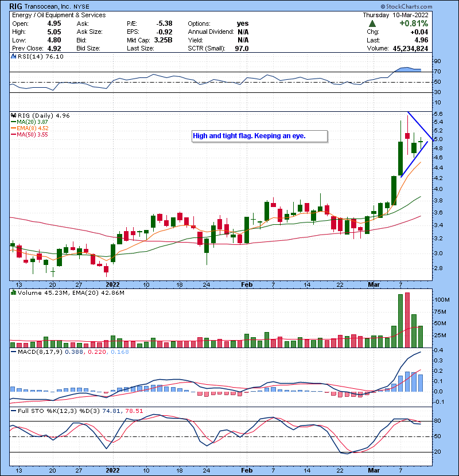Click the 5.6 price axis label
Screen dimensions: 459x476
(438, 114)
